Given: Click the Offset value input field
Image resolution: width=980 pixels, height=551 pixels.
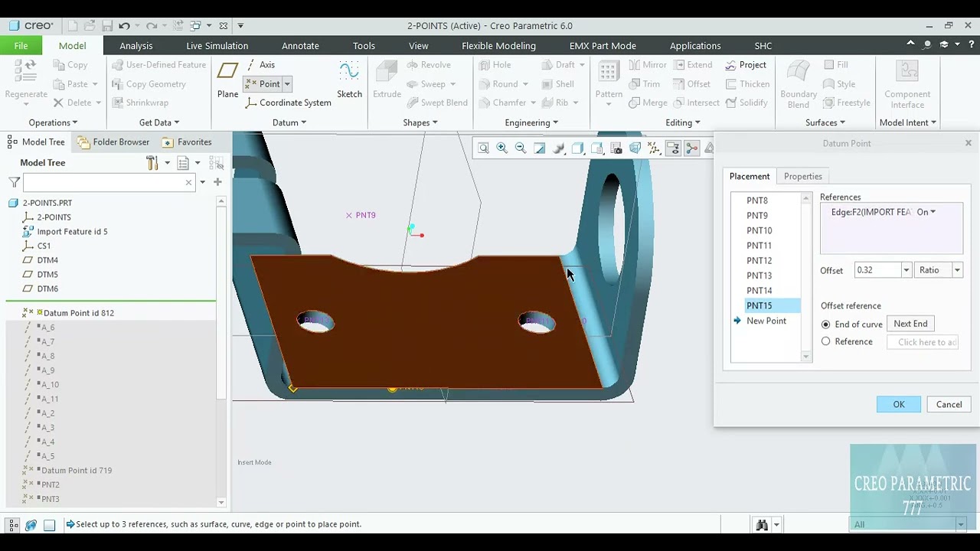Looking at the screenshot, I should tap(877, 270).
